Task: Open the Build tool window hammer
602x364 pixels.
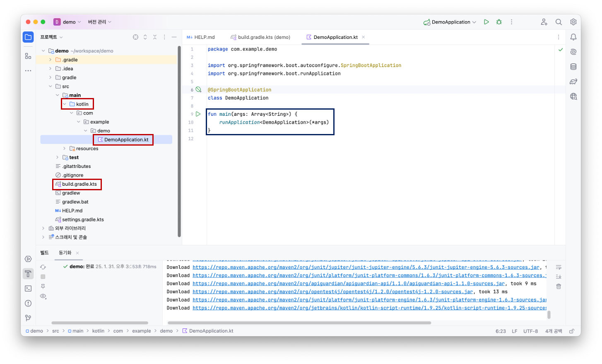Action: click(x=28, y=274)
